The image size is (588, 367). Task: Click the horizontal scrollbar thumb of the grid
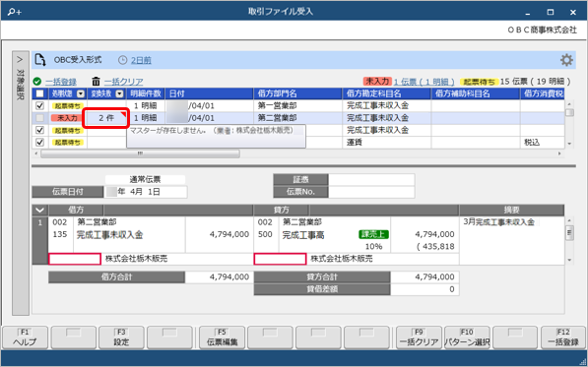pyautogui.click(x=140, y=153)
